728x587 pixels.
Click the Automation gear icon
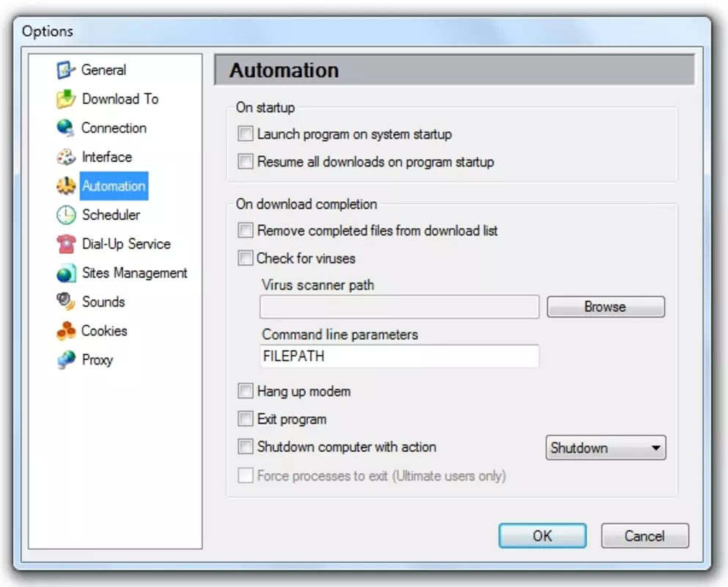[66, 186]
